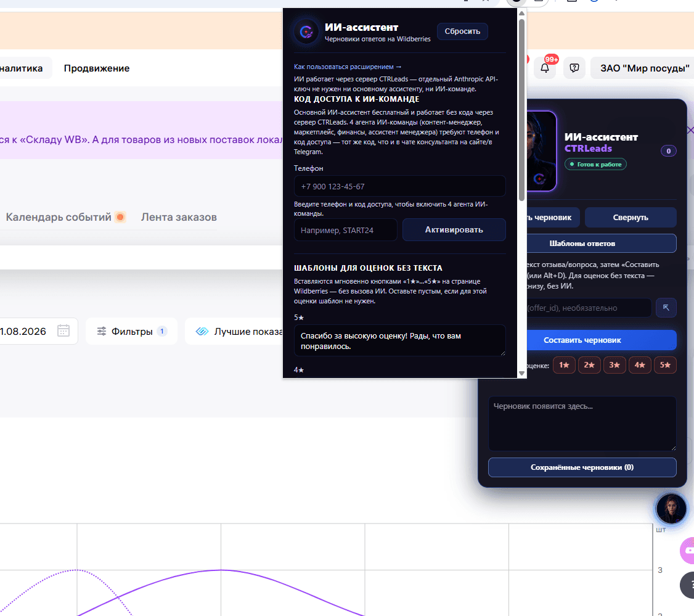
Task: Click the arrow icon next to offer_id field
Action: tap(666, 307)
